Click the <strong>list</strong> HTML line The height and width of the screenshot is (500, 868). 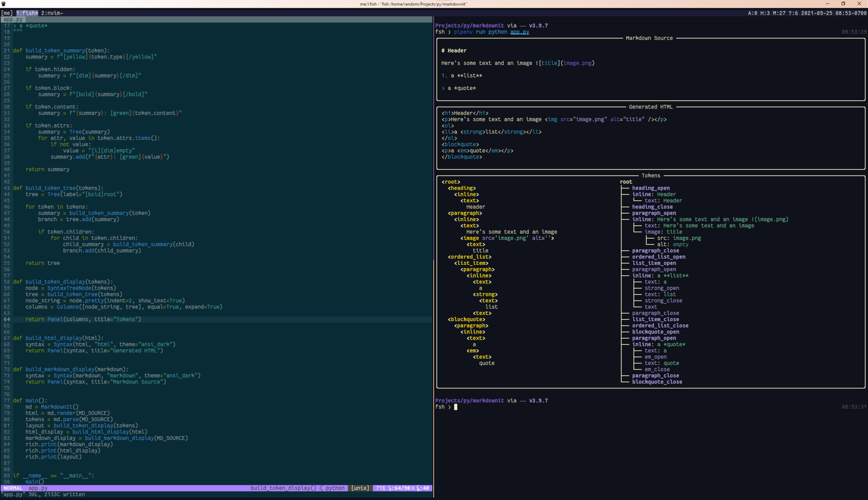[492, 132]
